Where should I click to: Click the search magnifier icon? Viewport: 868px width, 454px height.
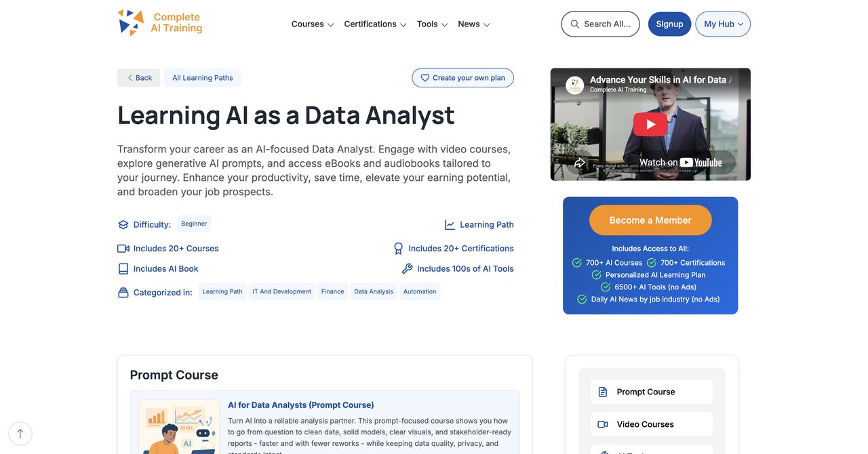pyautogui.click(x=575, y=24)
